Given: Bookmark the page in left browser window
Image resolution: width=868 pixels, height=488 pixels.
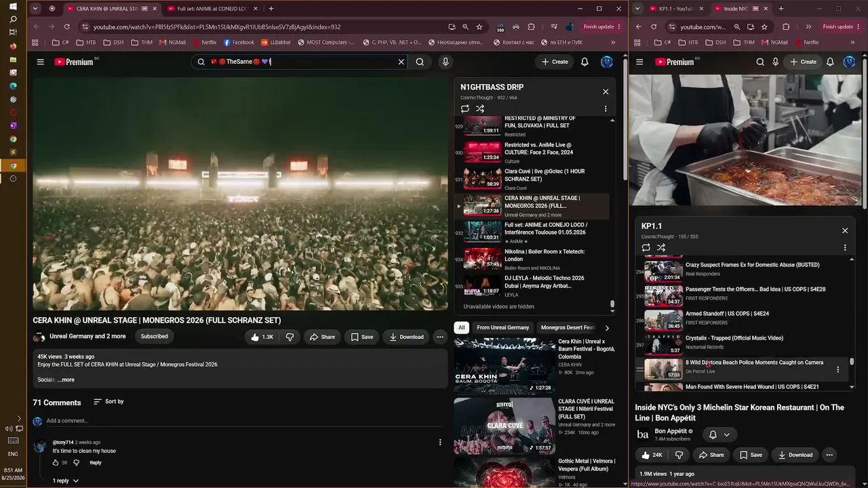Looking at the screenshot, I should pos(479,27).
